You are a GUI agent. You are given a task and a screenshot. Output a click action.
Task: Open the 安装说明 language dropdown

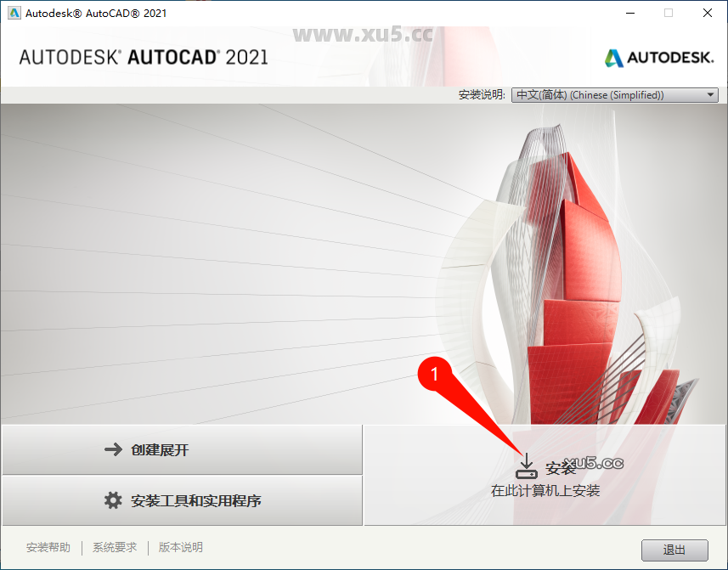point(614,94)
